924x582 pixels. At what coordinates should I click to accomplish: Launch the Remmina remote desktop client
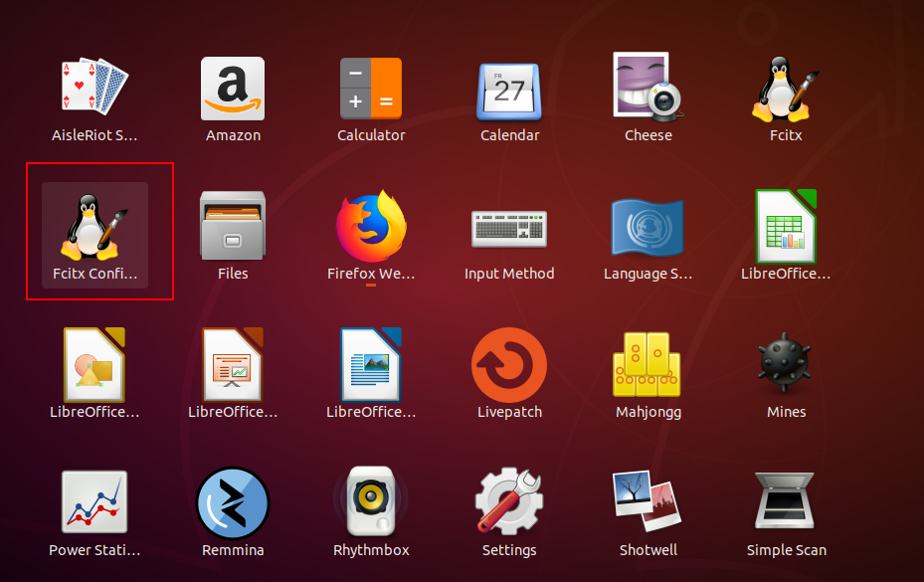(233, 502)
